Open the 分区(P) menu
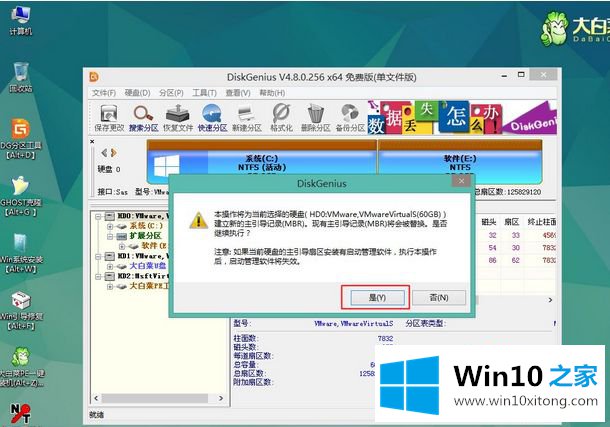The image size is (610, 427). pos(171,93)
